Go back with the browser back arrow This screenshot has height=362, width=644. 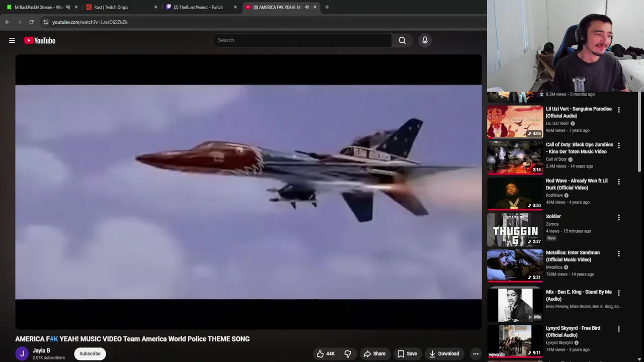[x=7, y=22]
